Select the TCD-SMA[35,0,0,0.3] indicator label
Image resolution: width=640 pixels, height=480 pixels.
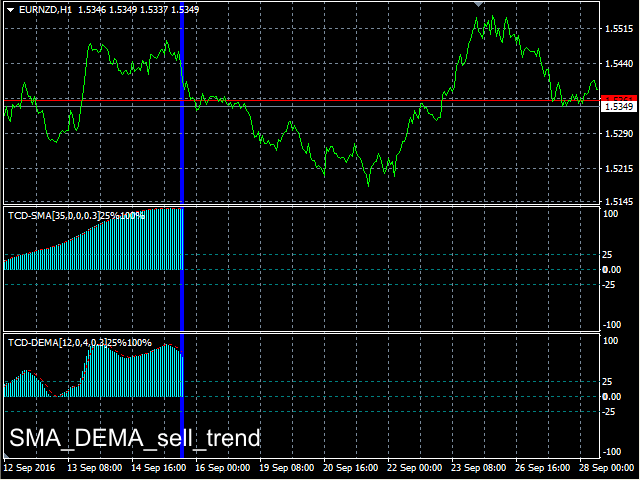[54, 216]
